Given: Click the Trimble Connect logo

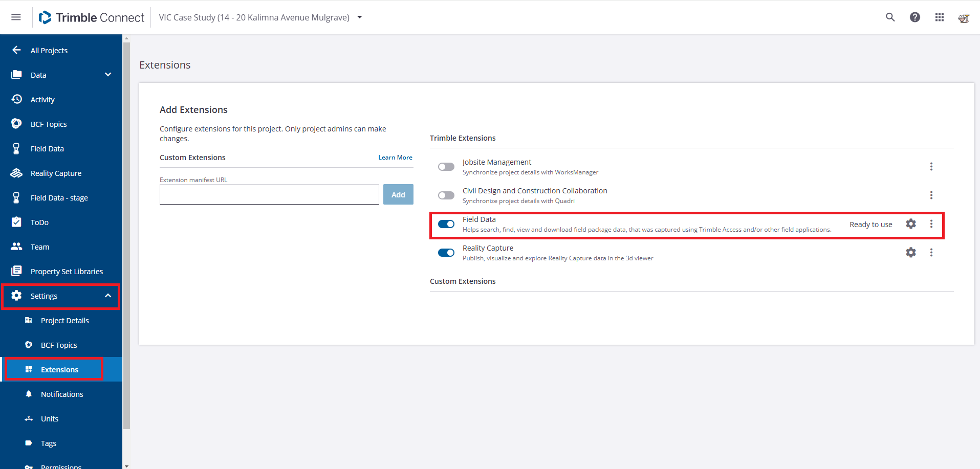Looking at the screenshot, I should pyautogui.click(x=92, y=17).
